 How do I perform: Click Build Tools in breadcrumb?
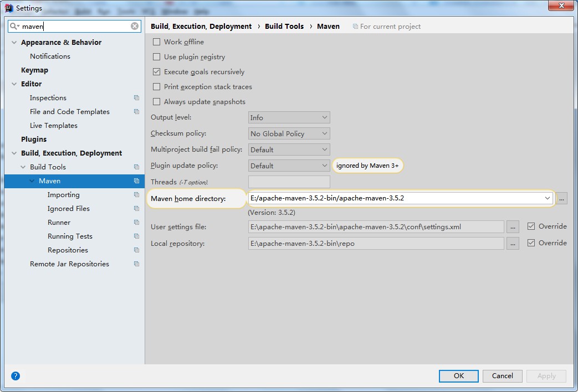(284, 27)
